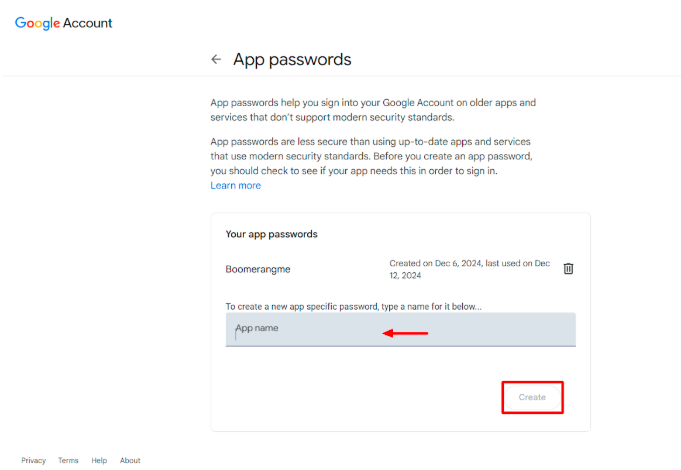Click the colorful Google wordmark

[x=37, y=23]
